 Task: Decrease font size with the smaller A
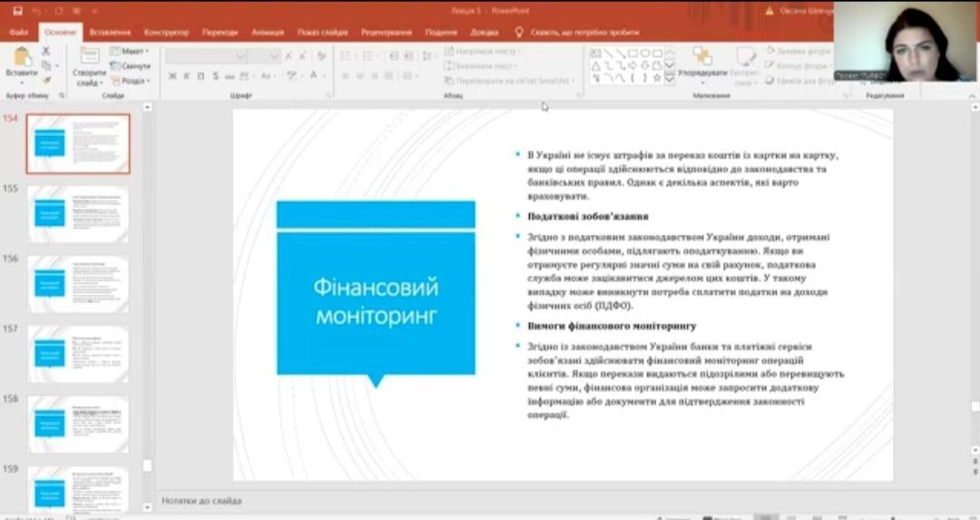pos(302,56)
